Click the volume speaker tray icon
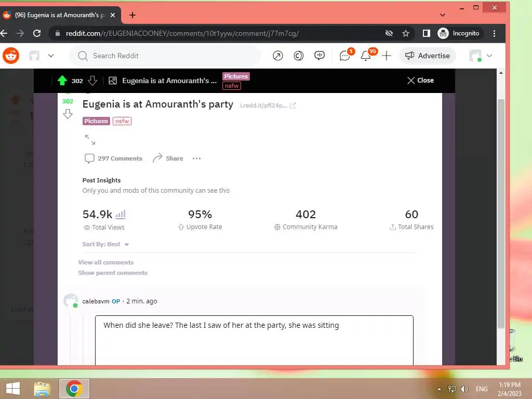The height and width of the screenshot is (399, 532). click(464, 389)
